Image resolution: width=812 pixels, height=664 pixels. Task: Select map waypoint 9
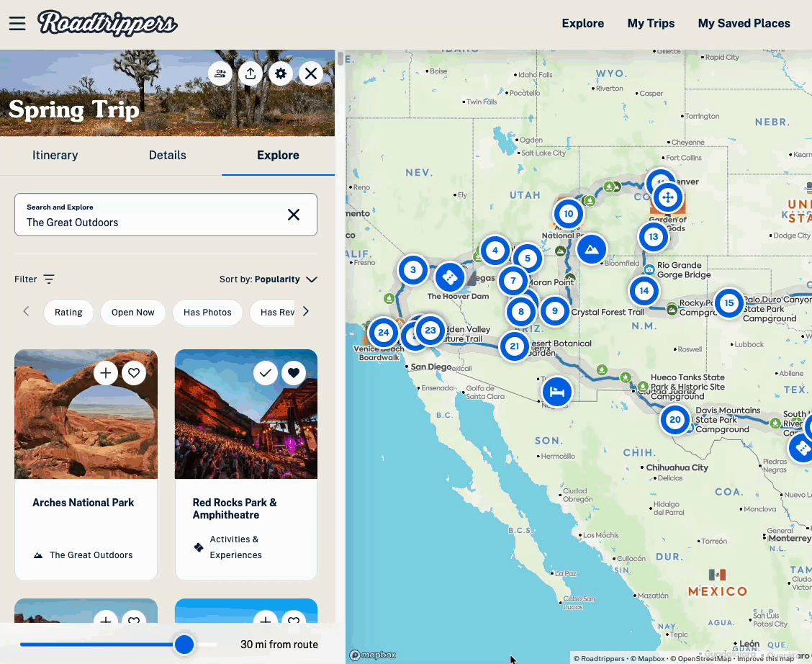coord(554,311)
